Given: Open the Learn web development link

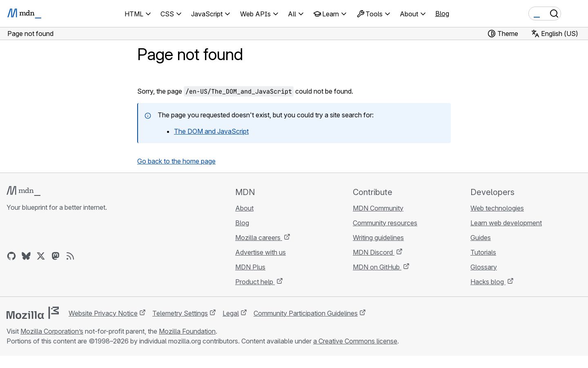Looking at the screenshot, I should (506, 223).
